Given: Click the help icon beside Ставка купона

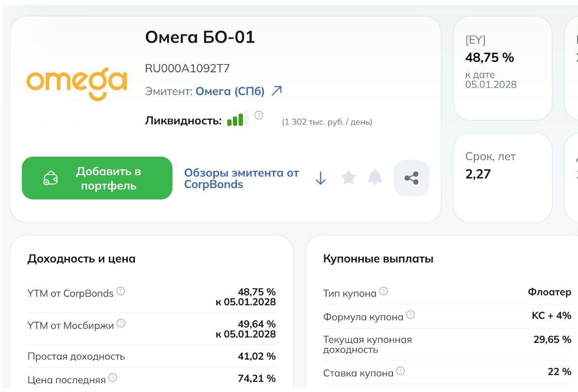Looking at the screenshot, I should pyautogui.click(x=401, y=372).
